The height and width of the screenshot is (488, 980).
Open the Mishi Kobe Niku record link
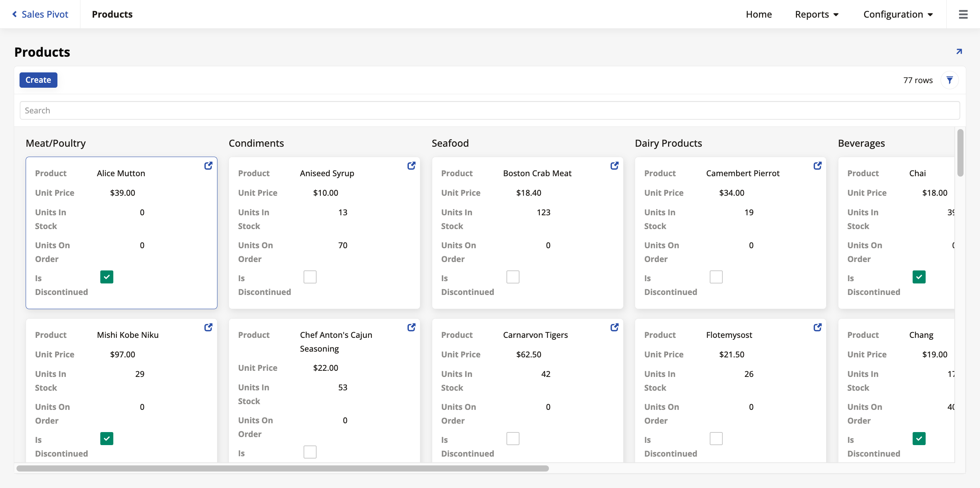[x=209, y=327]
